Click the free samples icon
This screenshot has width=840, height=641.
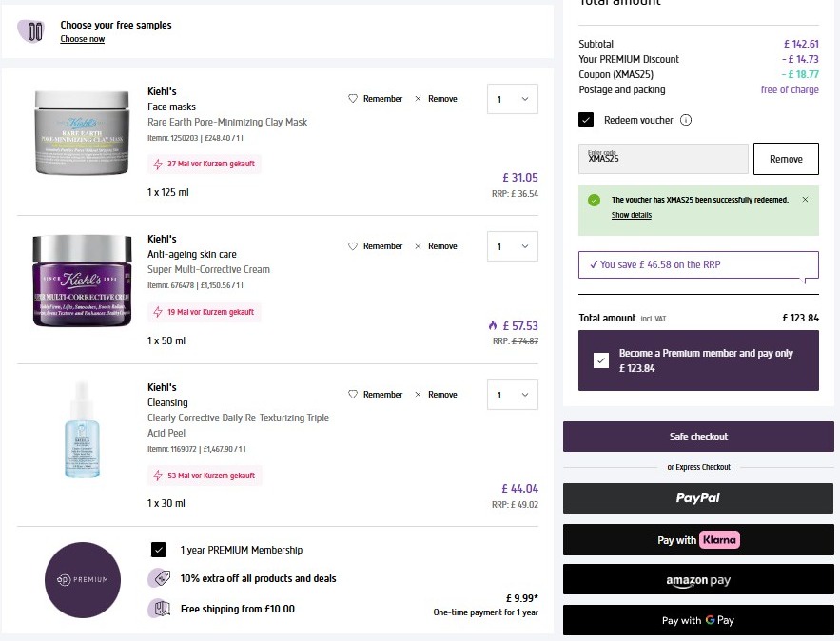(x=35, y=31)
